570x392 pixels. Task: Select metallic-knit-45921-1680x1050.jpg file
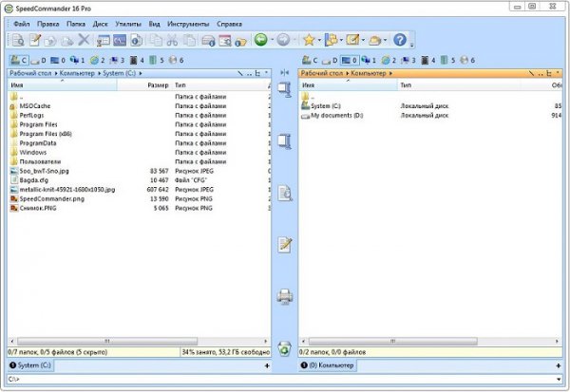coord(67,190)
